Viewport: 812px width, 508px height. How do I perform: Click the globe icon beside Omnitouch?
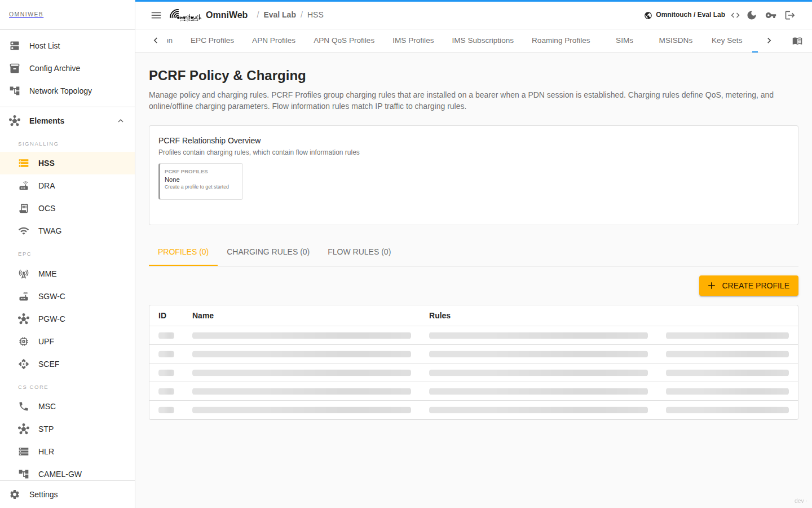(648, 15)
